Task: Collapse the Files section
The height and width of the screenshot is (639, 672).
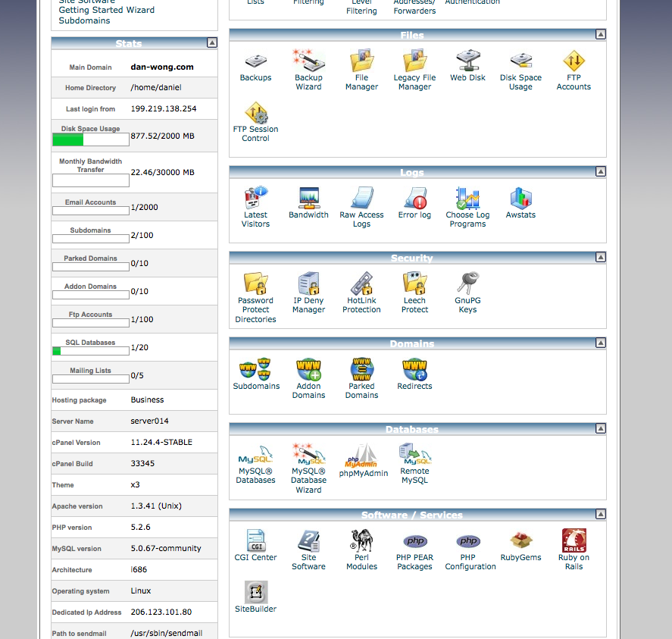Action: coord(601,34)
